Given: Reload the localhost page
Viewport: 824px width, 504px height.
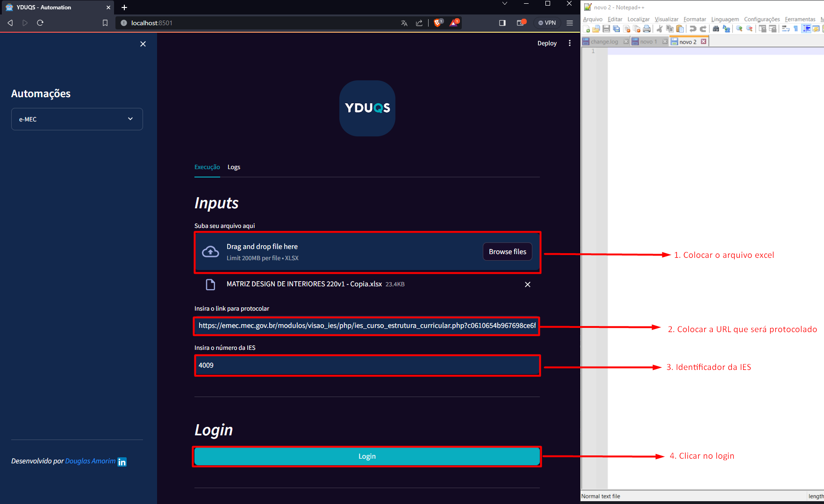Looking at the screenshot, I should pos(40,23).
